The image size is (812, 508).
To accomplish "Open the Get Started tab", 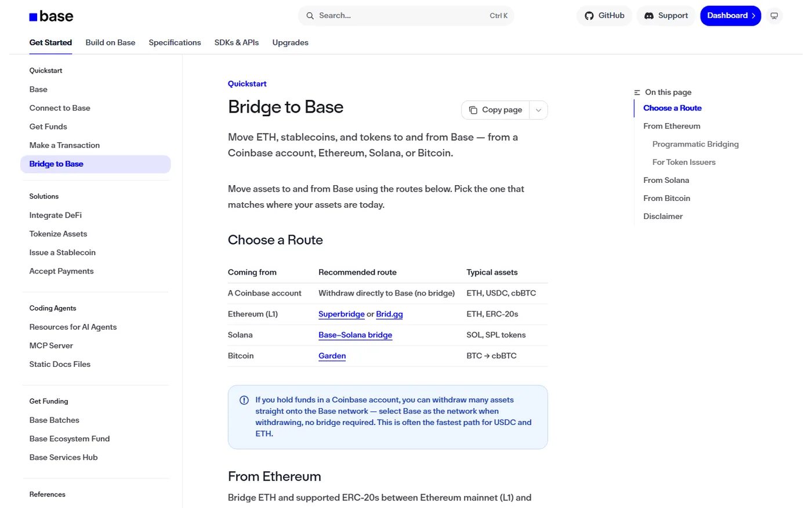I will coord(50,42).
